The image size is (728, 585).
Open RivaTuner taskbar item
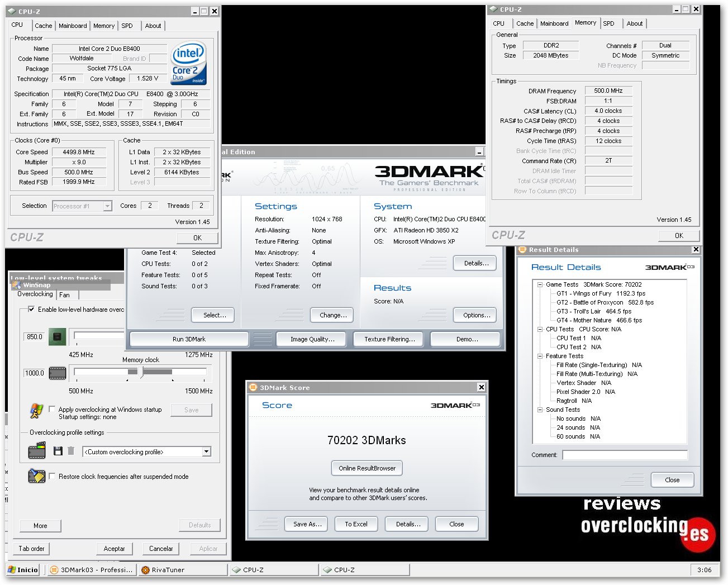(182, 570)
